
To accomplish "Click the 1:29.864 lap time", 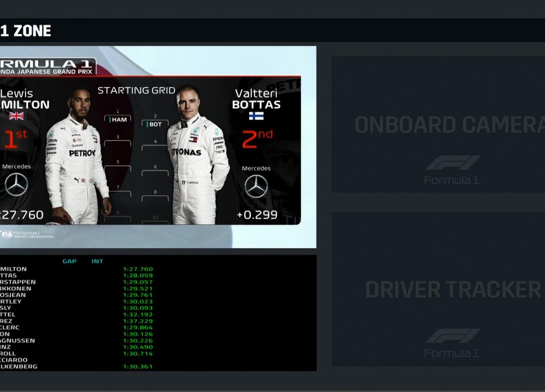I will 138,327.
